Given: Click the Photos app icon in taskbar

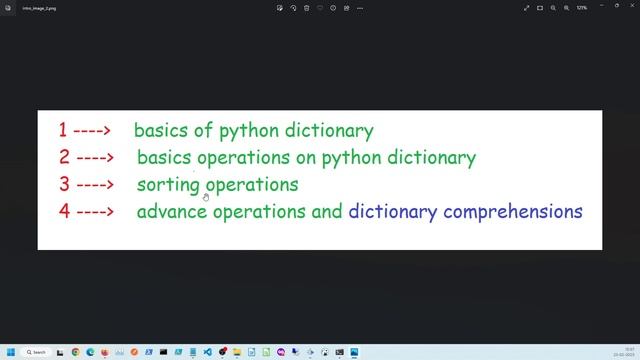Looking at the screenshot, I should coord(354,352).
